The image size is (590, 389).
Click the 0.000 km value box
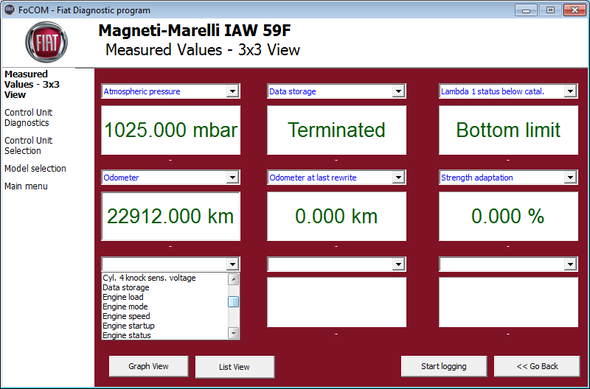tap(336, 216)
